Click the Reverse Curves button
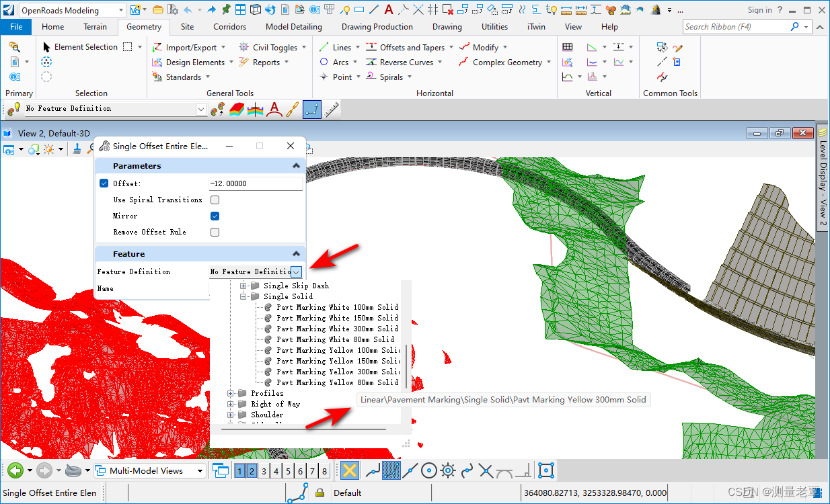This screenshot has height=504, width=830. pos(404,62)
